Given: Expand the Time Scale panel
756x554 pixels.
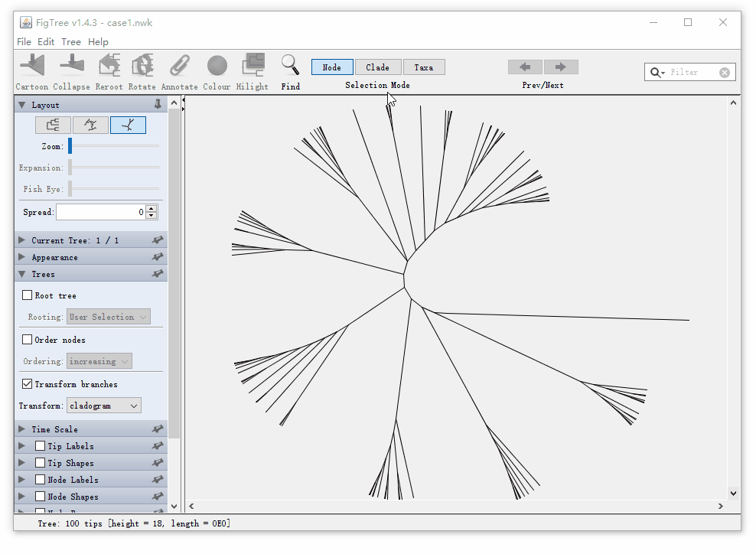Looking at the screenshot, I should (21, 429).
